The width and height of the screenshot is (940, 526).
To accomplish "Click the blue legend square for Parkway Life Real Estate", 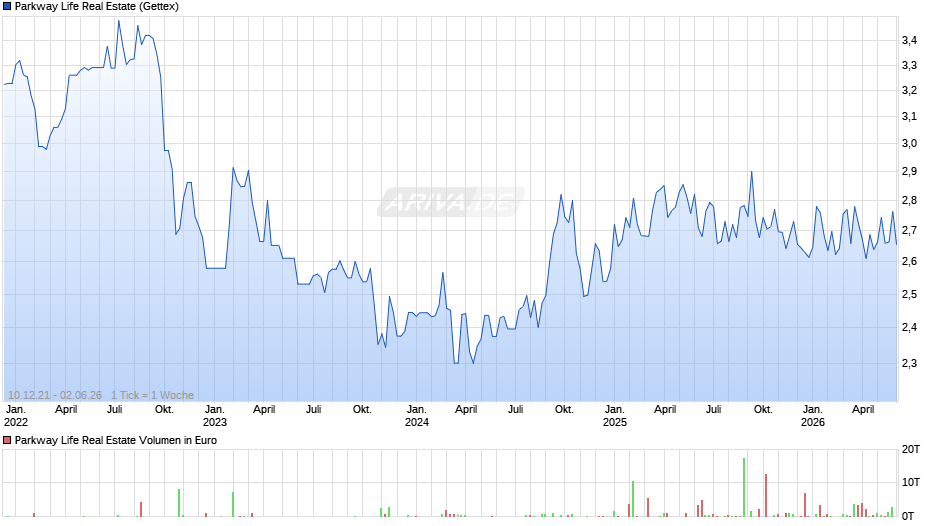I will 7,7.
